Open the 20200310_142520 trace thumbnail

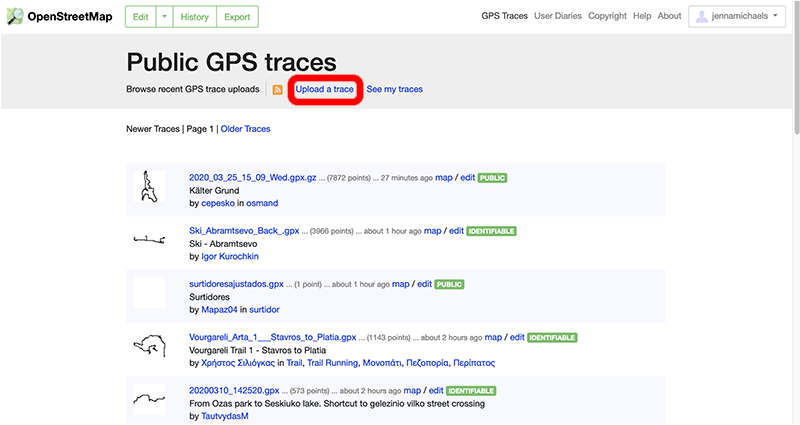pos(149,399)
